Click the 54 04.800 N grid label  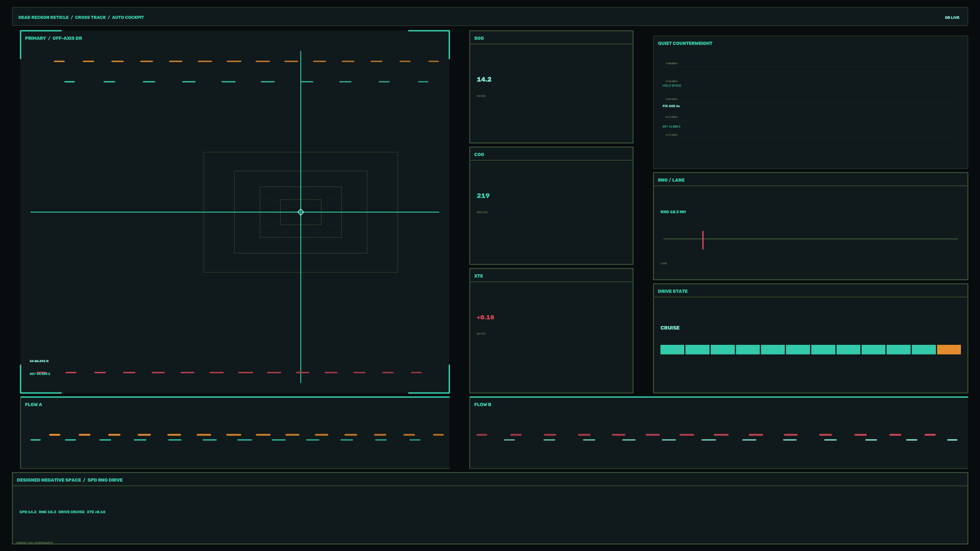point(671,81)
